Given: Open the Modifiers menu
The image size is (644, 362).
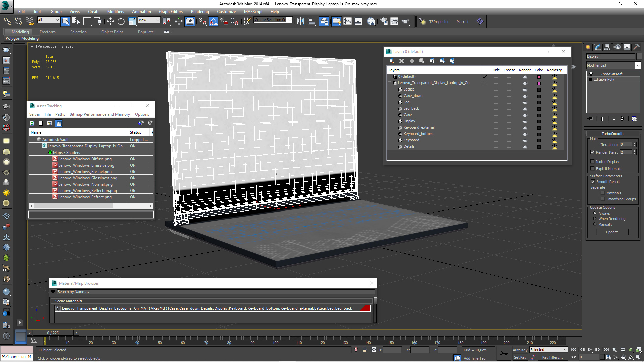Looking at the screenshot, I should click(115, 12).
